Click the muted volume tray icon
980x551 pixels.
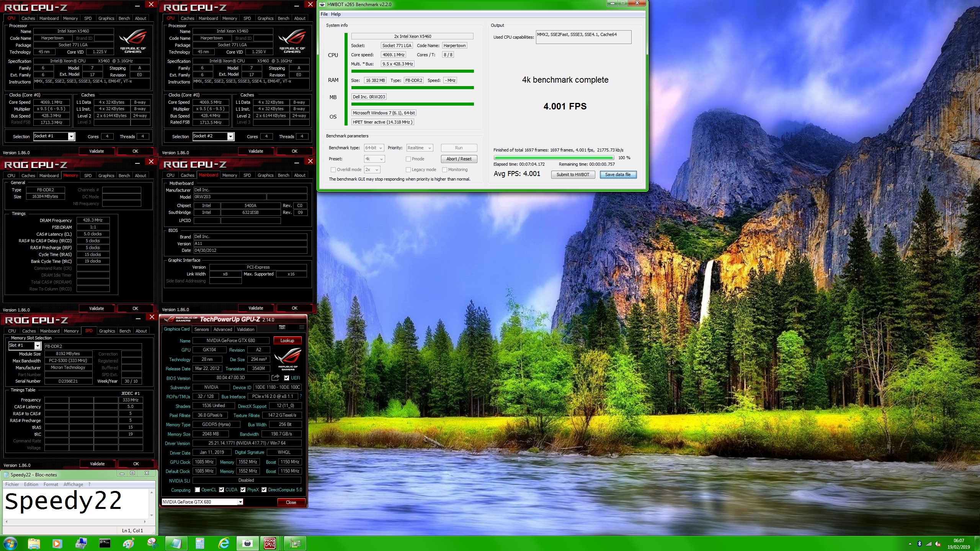pos(938,543)
